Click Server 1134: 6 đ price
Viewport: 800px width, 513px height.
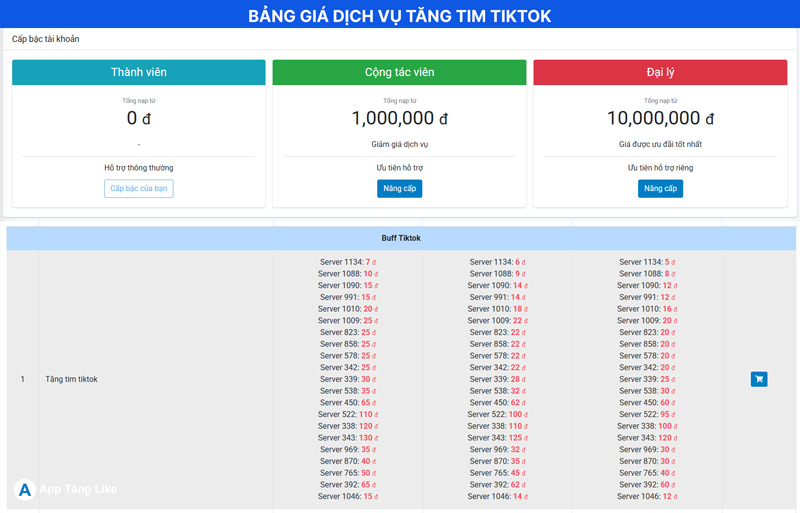point(497,262)
